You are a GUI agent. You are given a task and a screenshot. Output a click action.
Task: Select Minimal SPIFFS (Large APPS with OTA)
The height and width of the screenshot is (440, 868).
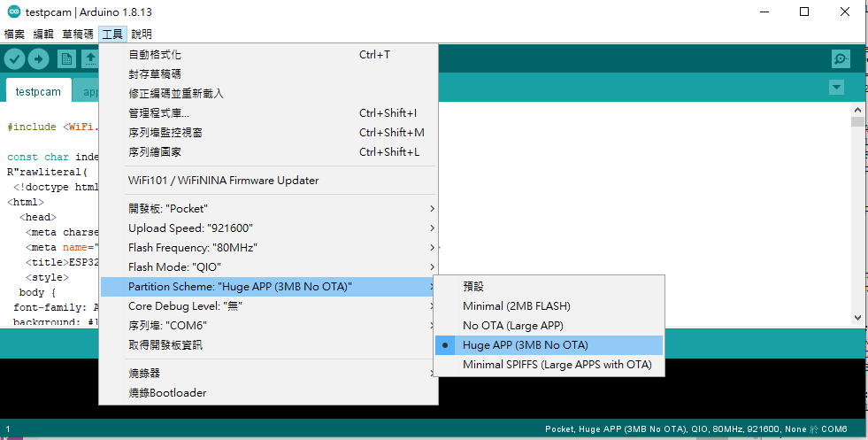(548, 365)
